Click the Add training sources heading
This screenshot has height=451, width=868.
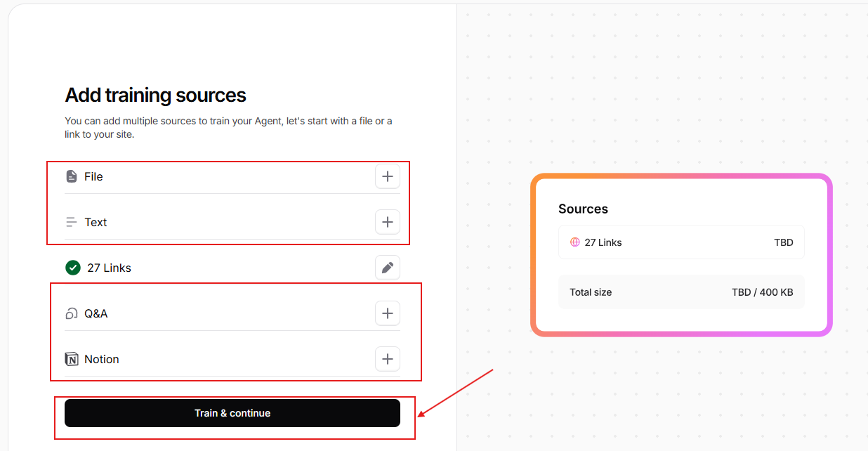pyautogui.click(x=156, y=95)
